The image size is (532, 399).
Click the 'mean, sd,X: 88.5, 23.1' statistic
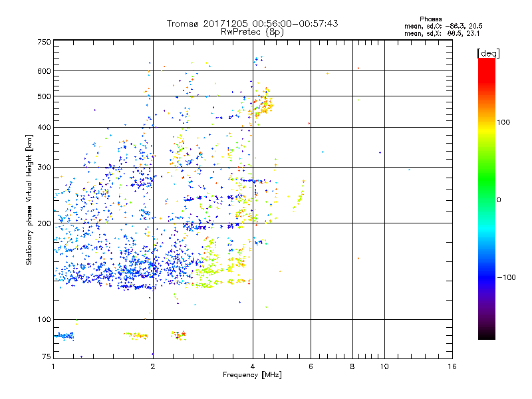click(x=442, y=34)
